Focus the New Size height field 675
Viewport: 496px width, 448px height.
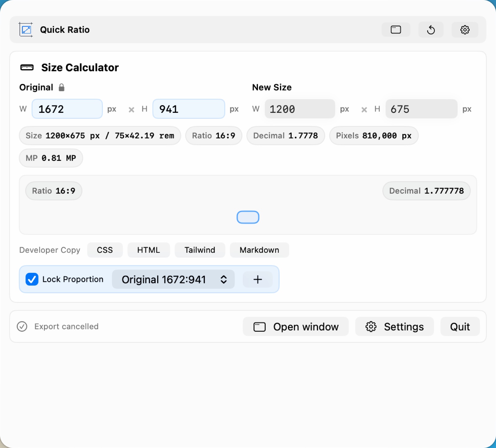(421, 109)
